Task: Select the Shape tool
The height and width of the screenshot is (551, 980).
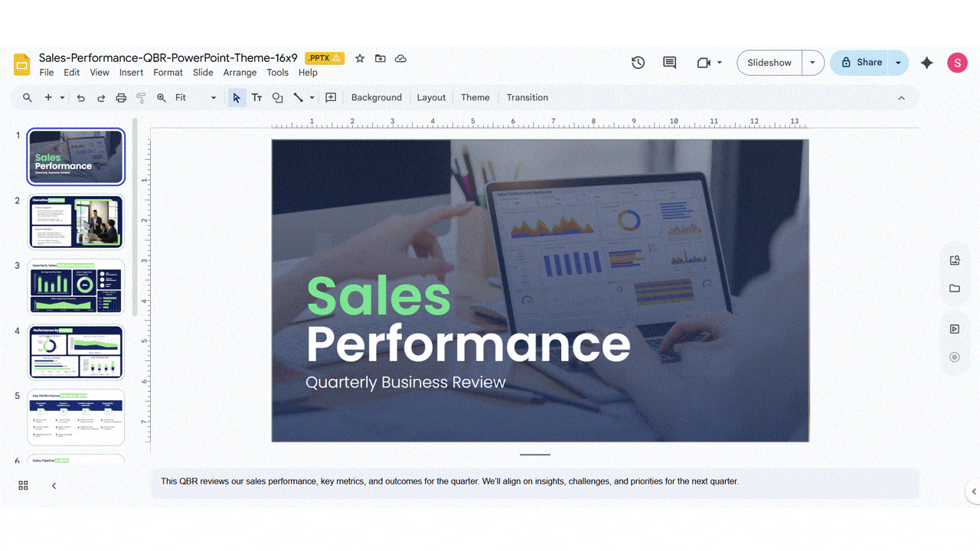Action: [277, 97]
